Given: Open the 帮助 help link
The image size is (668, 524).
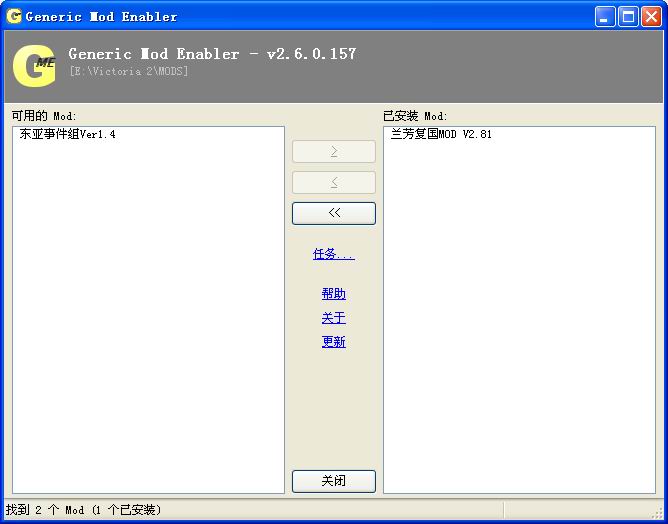Looking at the screenshot, I should (x=333, y=294).
